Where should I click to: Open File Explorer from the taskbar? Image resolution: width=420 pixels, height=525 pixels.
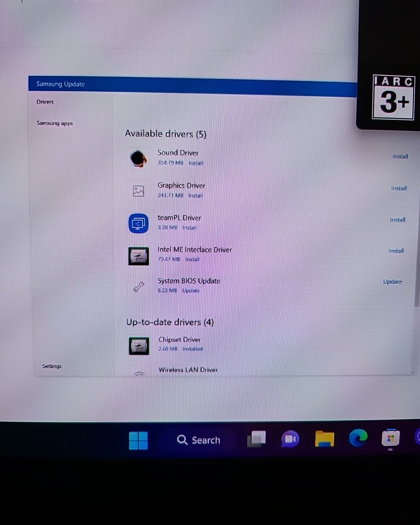point(324,439)
